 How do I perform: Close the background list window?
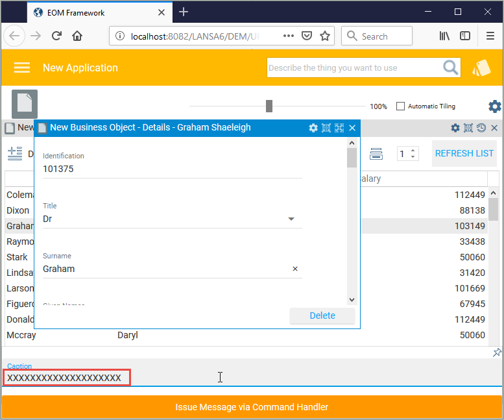click(x=494, y=128)
